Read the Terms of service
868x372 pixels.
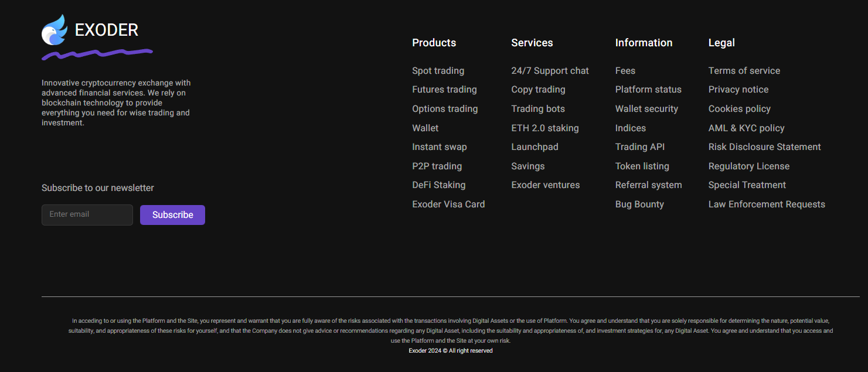[x=744, y=71]
